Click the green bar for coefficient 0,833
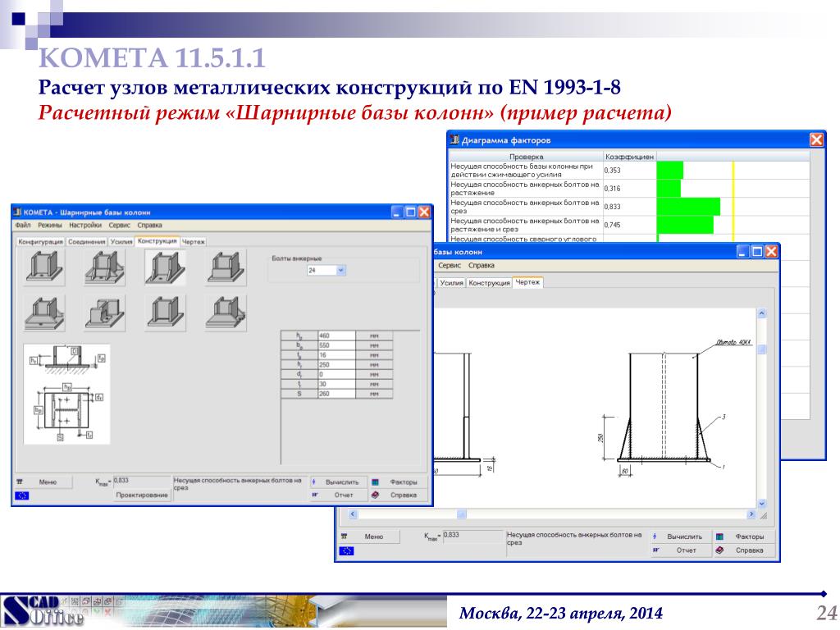Screen dimensions: 840x630 (x=688, y=206)
